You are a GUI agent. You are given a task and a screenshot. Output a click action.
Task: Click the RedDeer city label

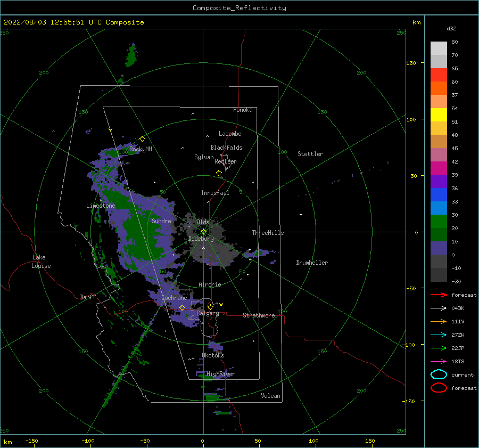[x=226, y=161]
